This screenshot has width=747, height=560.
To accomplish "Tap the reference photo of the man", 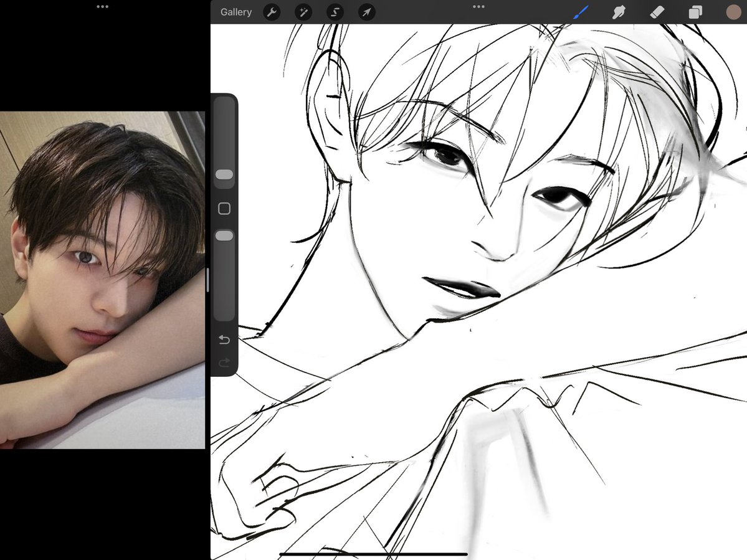I will tap(102, 280).
